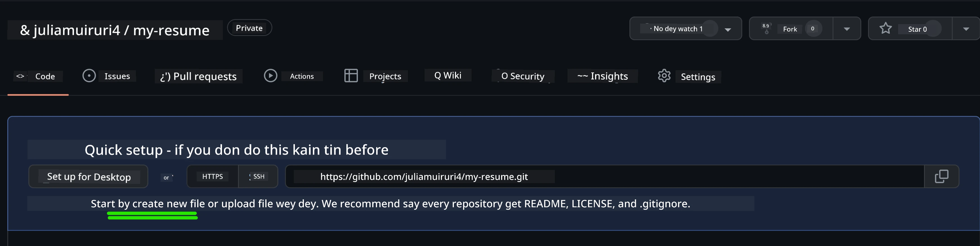Expand the watch notifications dropdown
Viewport: 980px width, 246px height.
coord(728,29)
